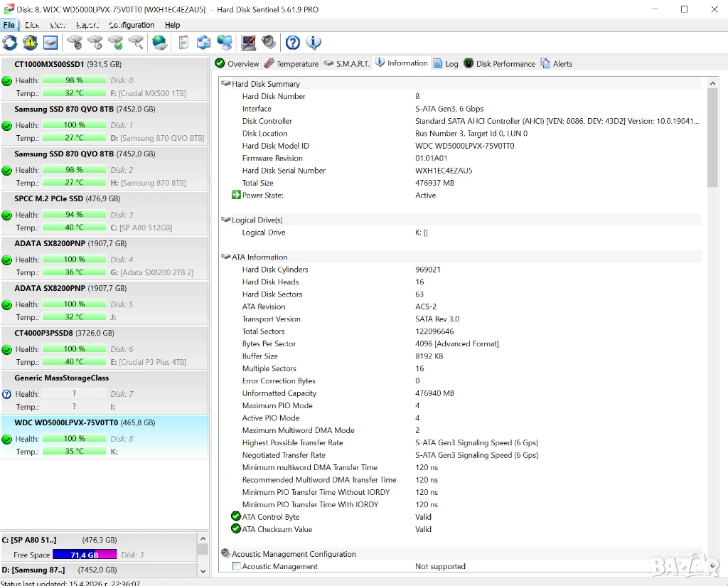Image resolution: width=728 pixels, height=586 pixels.
Task: Open the Configuration menu
Action: [132, 25]
